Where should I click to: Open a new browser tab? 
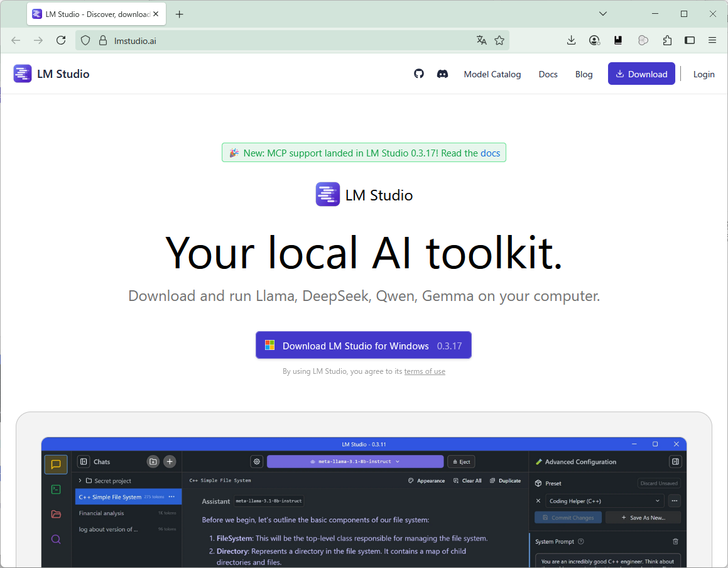(180, 14)
